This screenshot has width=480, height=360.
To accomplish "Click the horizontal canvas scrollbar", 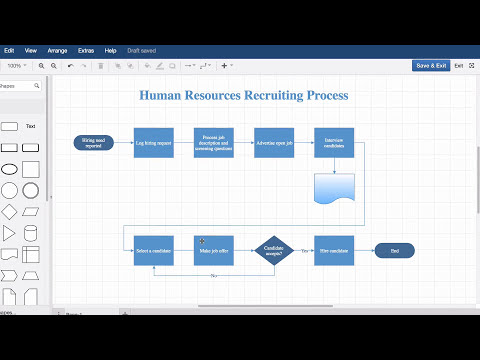I will tap(265, 306).
